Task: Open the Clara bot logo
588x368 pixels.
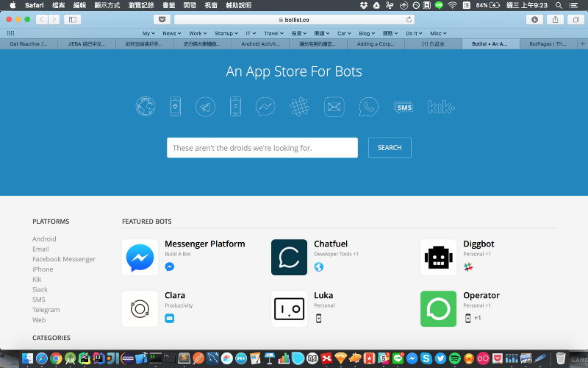Action: click(x=140, y=308)
